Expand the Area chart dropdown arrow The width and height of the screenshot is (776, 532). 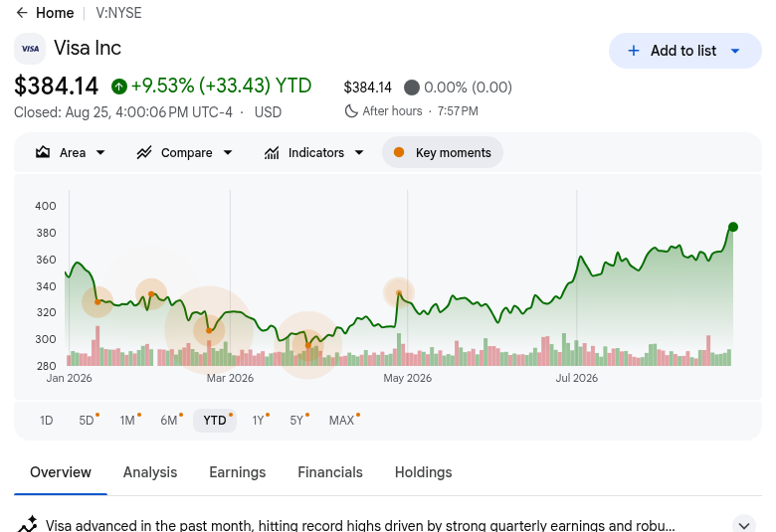100,152
